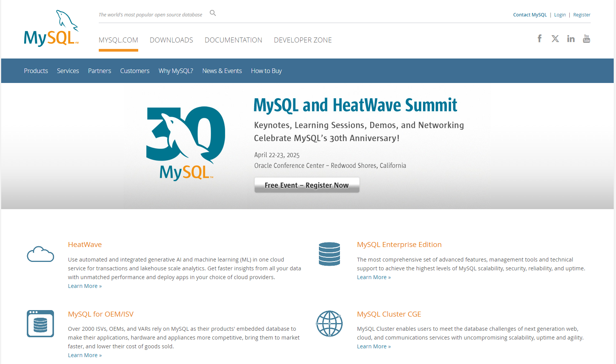Open the DOCUMENTATION tab

(234, 40)
